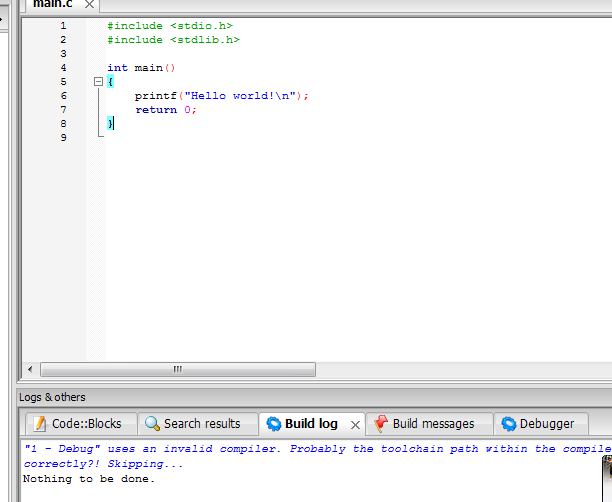Click the magnifier icon on Search results
612x502 pixels.
[x=152, y=424]
